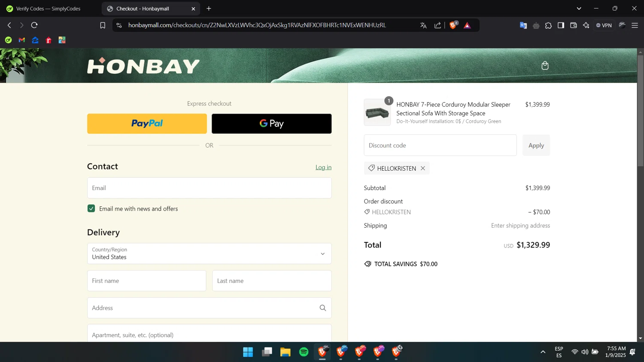
Task: Click the TOTAL SAVINGS $70.00 text
Action: click(406, 264)
